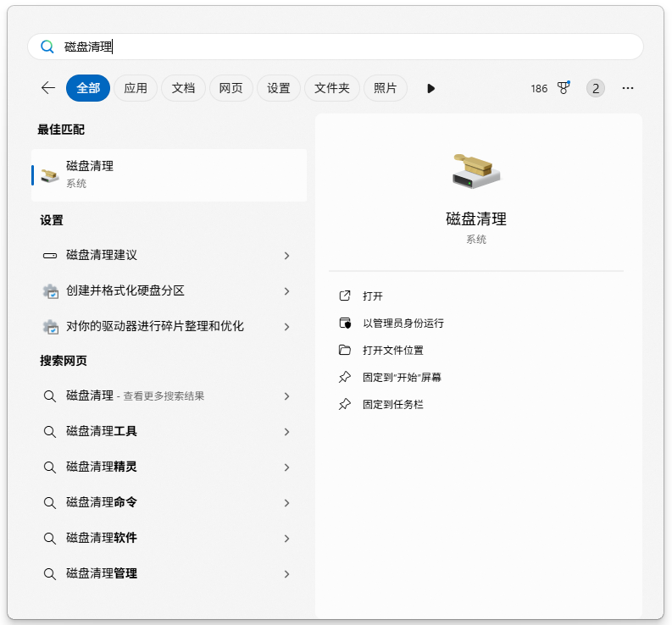Click search icon beside 磁盘清理精灵
Screen dimensions: 672x625
50,467
